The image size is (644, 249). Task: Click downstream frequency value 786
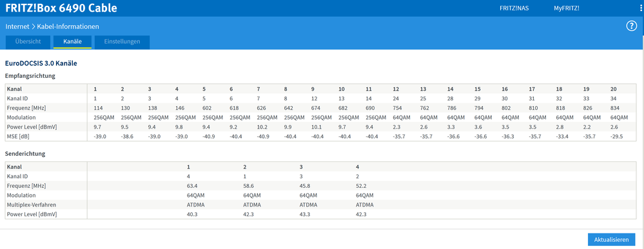(x=451, y=108)
